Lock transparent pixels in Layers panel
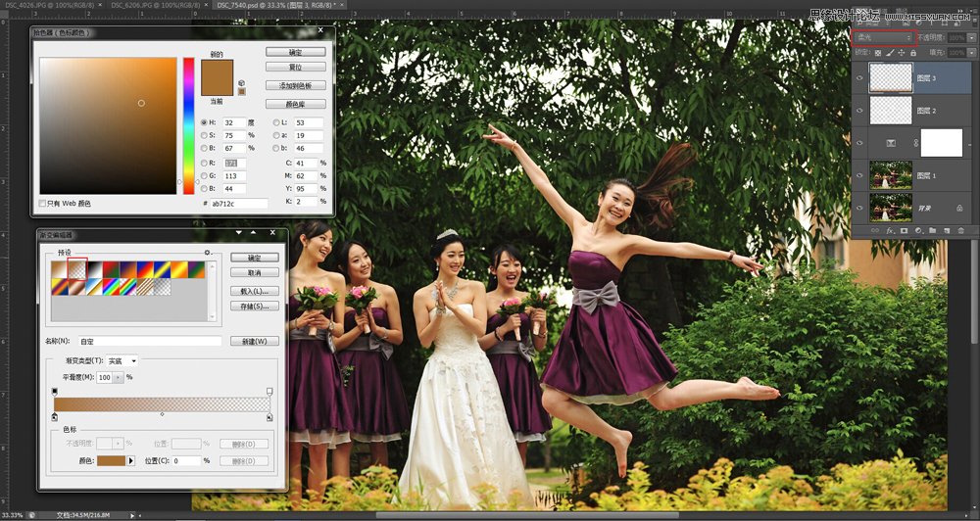980x521 pixels. tap(877, 53)
